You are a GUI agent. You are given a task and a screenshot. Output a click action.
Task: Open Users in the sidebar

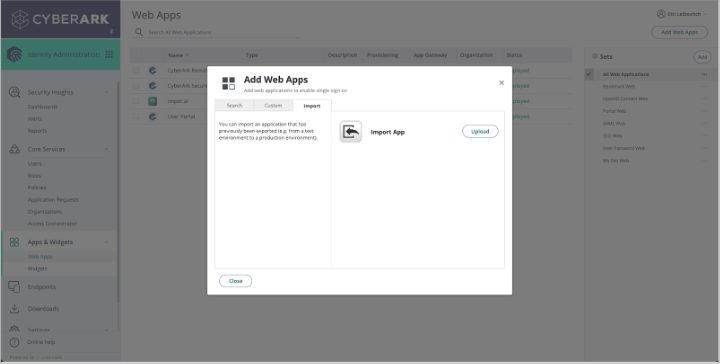pyautogui.click(x=34, y=164)
